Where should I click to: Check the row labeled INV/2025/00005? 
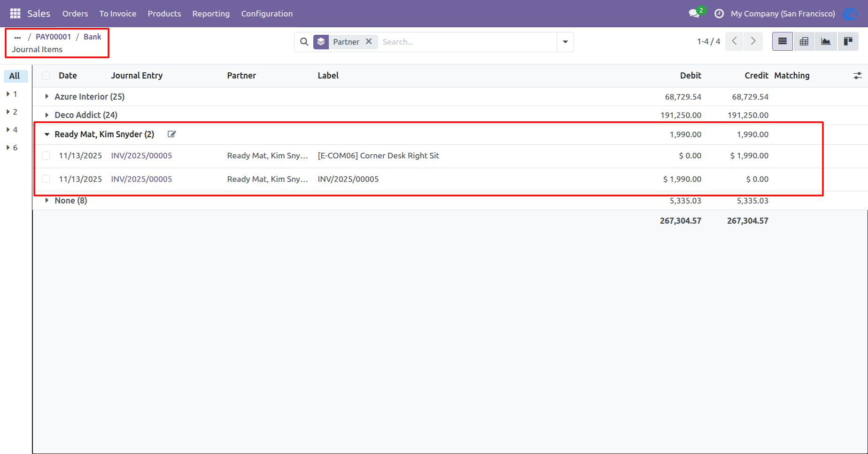tap(46, 179)
